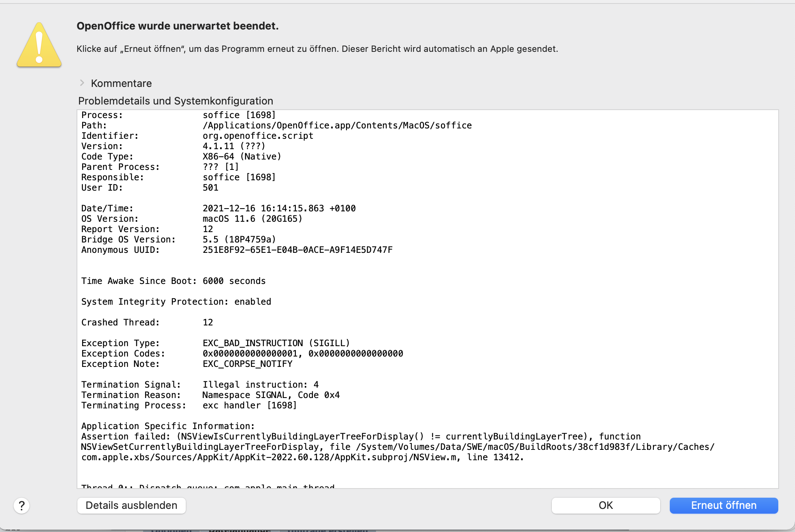Click the Version 4.1.11 line
The width and height of the screenshot is (795, 532).
pyautogui.click(x=234, y=146)
